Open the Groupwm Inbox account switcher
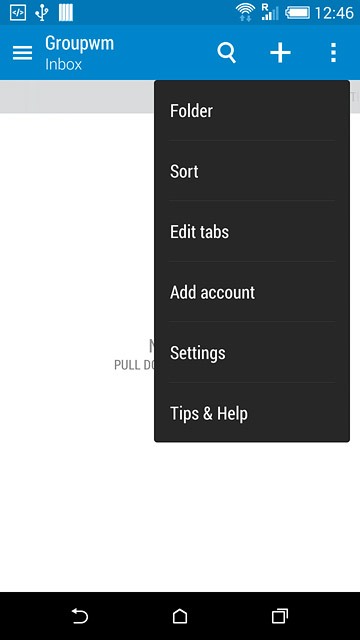 click(x=80, y=53)
